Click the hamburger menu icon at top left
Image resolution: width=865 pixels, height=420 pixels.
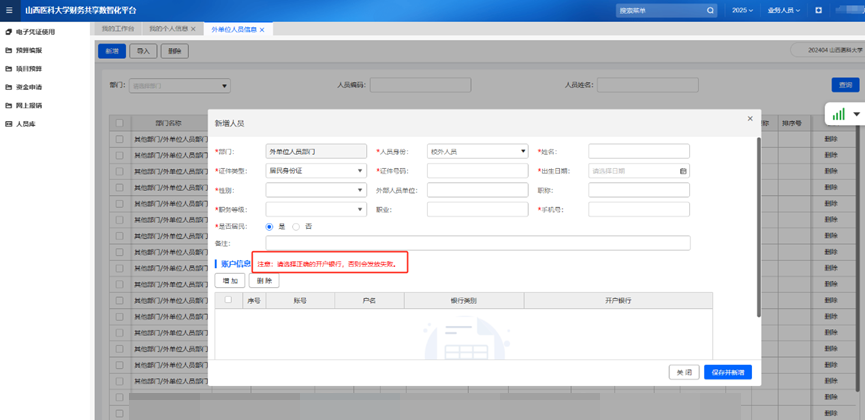click(10, 10)
